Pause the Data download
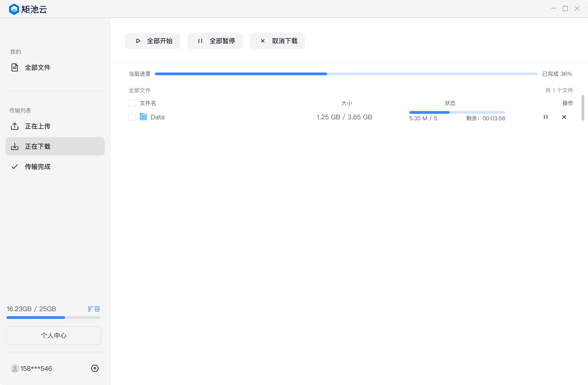This screenshot has height=385, width=588. pos(546,117)
